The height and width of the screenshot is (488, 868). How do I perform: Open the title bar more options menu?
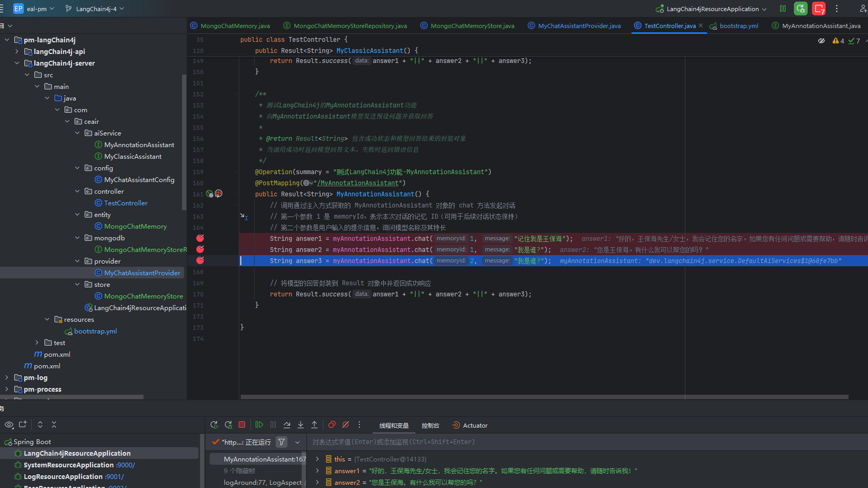pos(837,8)
